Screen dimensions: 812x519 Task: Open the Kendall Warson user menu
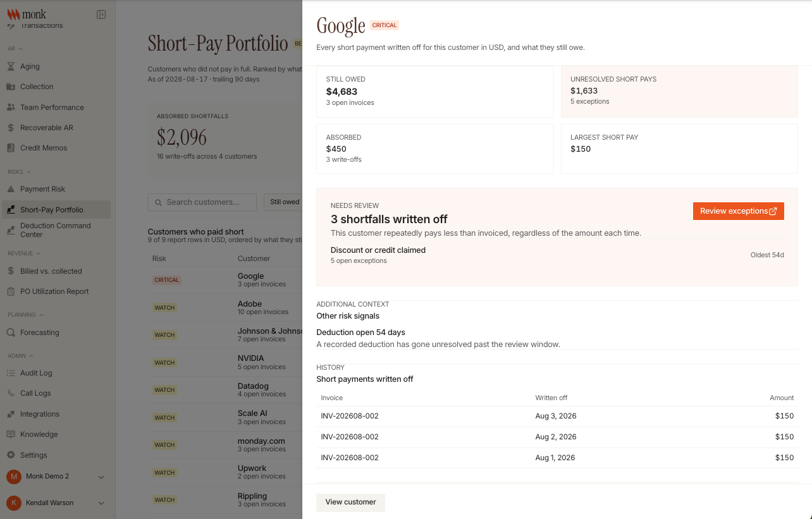[101, 503]
